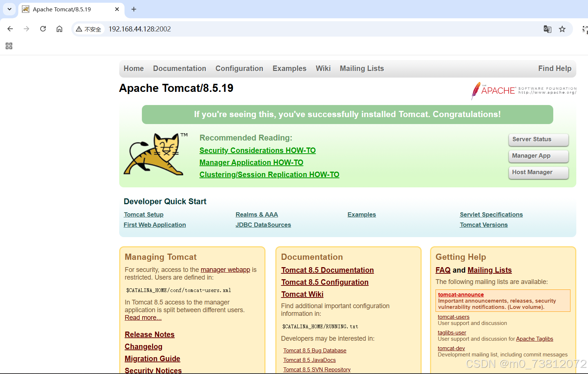Click the Manager App button
Viewport: 588px width, 374px height.
(x=538, y=156)
